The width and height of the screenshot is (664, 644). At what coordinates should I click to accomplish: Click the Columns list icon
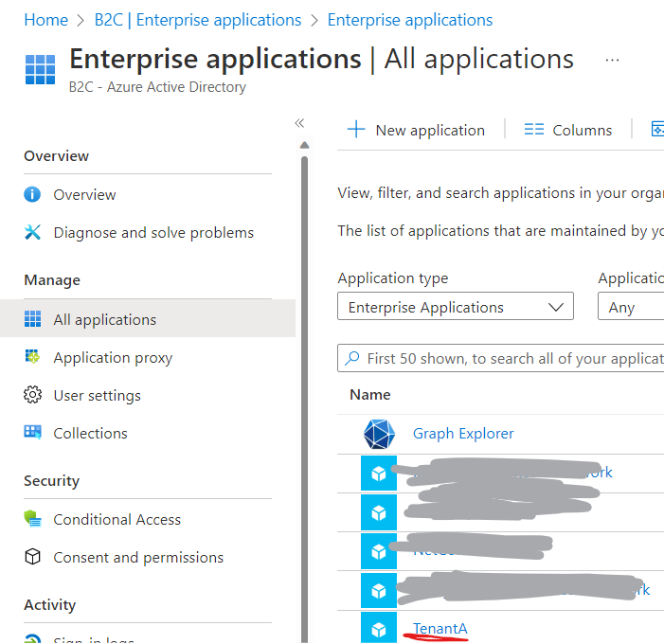click(x=533, y=129)
